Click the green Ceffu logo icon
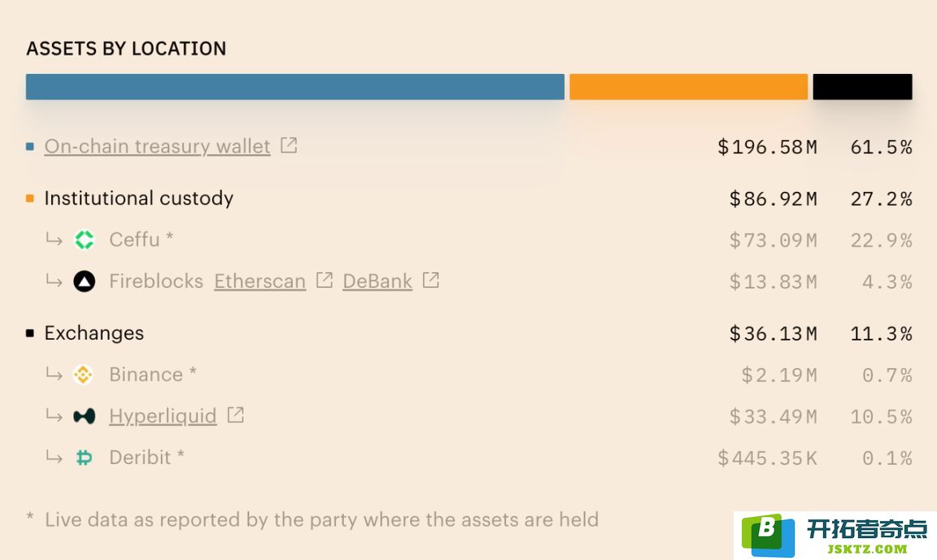This screenshot has width=937, height=560. tap(85, 240)
